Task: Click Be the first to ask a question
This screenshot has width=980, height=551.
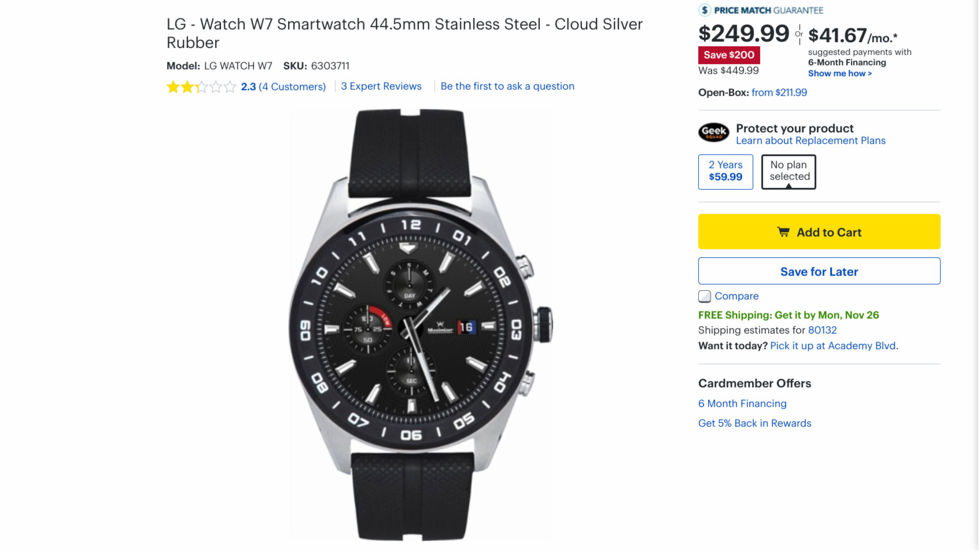Action: (x=507, y=86)
